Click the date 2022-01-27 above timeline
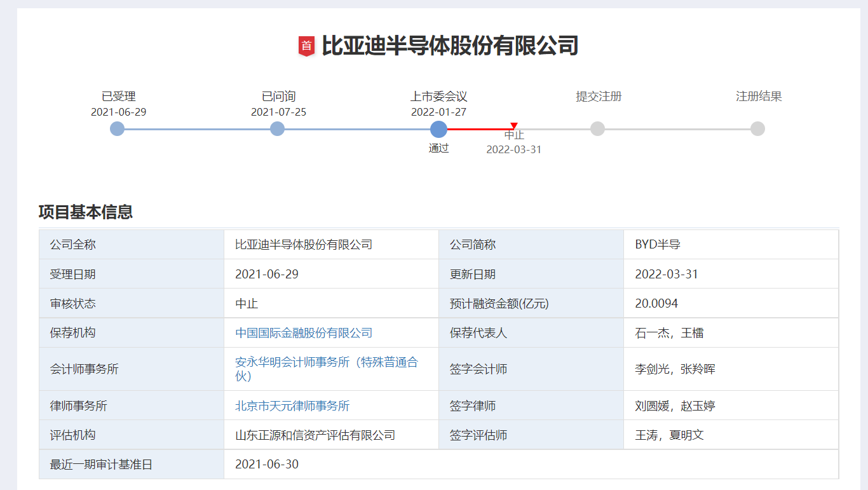The height and width of the screenshot is (490, 868). [x=439, y=112]
